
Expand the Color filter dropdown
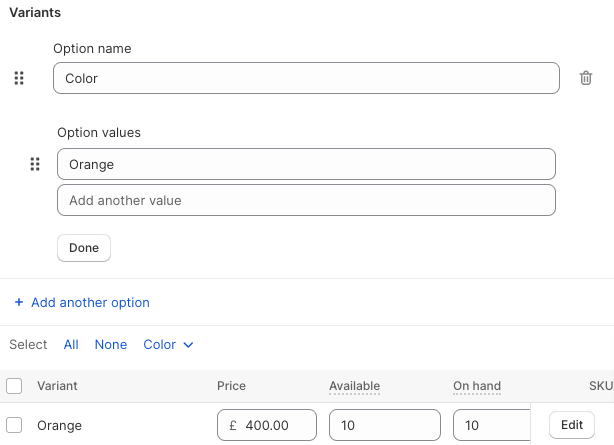point(168,344)
